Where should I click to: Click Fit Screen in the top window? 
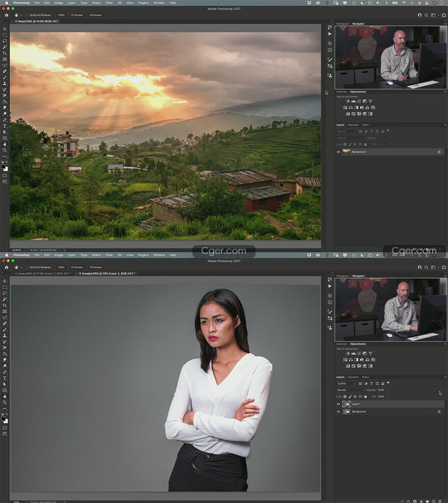coord(77,15)
